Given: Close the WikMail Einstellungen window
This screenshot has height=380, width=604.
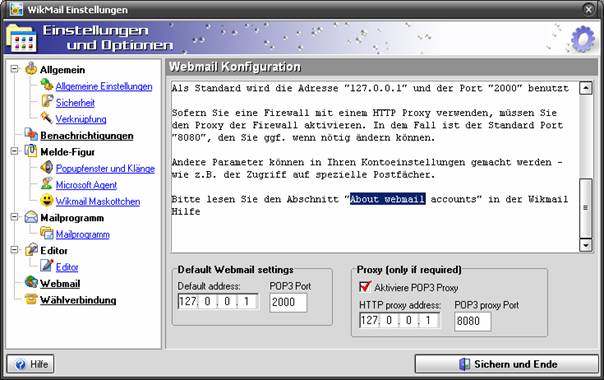Looking at the screenshot, I should [589, 9].
